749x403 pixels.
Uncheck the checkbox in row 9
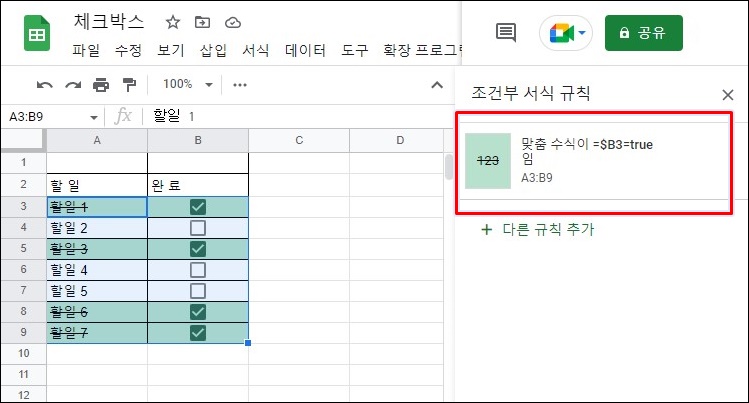(x=198, y=333)
